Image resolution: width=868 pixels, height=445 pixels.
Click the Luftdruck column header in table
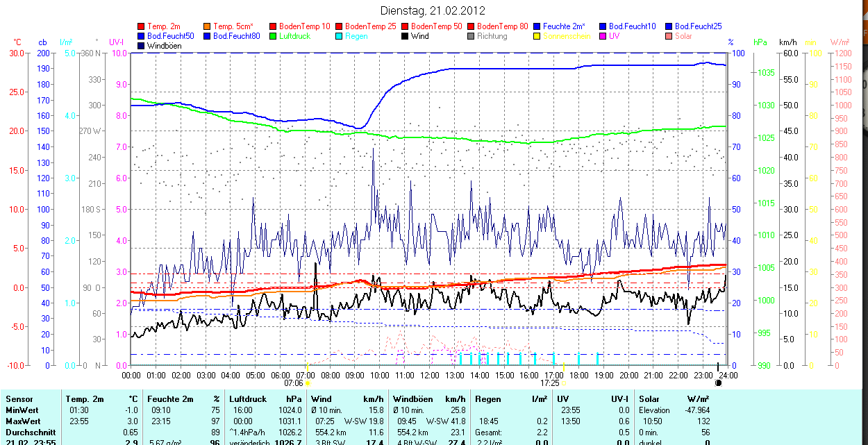pyautogui.click(x=249, y=399)
